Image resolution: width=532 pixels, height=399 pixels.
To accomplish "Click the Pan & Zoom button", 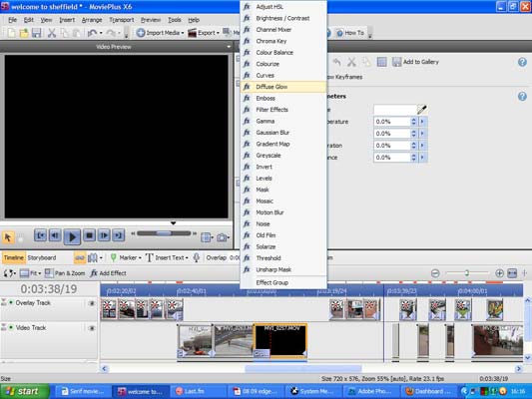I will [65, 273].
